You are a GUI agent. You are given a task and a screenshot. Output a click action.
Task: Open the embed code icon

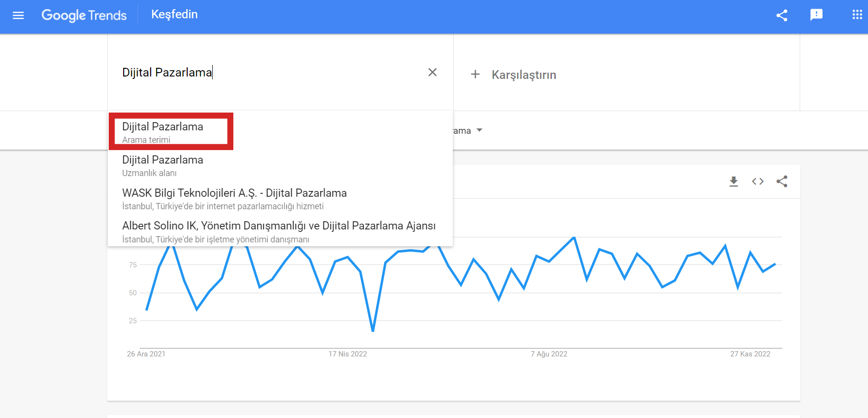[758, 181]
